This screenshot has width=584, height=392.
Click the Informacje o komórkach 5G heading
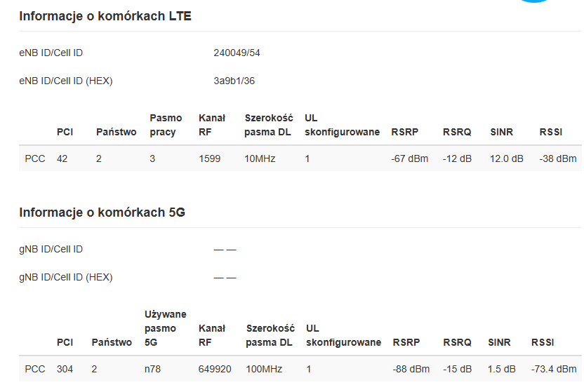[x=102, y=212]
